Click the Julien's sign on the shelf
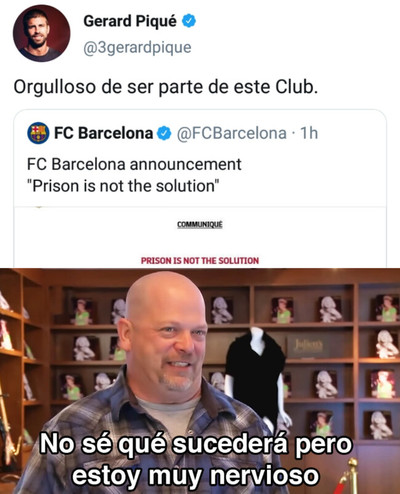This screenshot has height=494, width=400. point(308,344)
